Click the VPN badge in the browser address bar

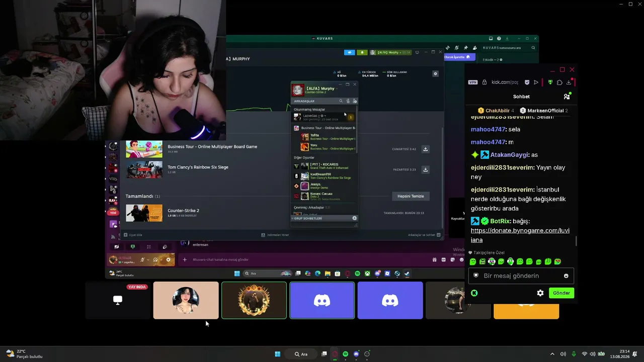(473, 82)
